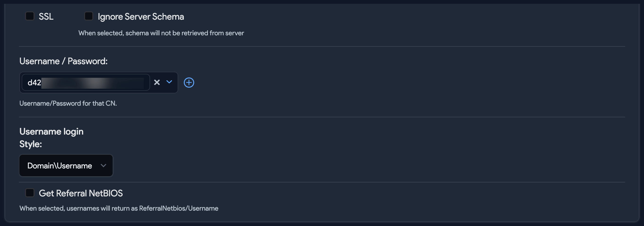Click "Username/Password for that CN." hint
The image size is (644, 226).
(68, 104)
